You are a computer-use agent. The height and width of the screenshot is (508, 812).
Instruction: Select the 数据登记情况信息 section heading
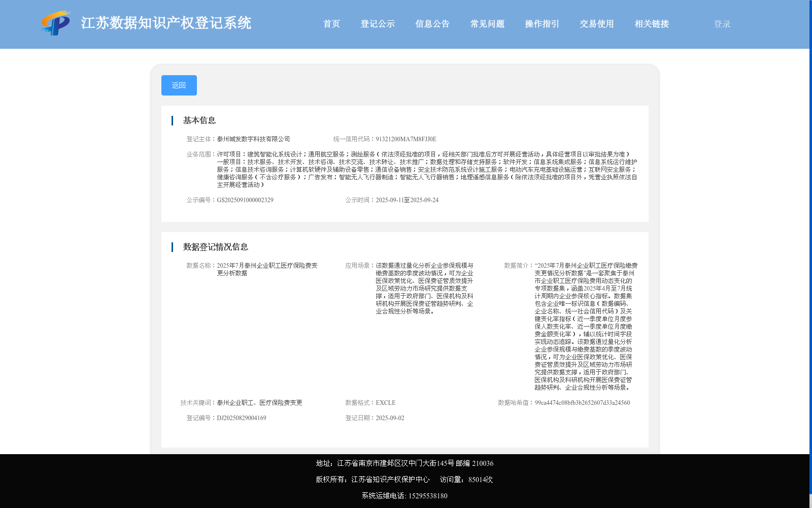(x=216, y=247)
